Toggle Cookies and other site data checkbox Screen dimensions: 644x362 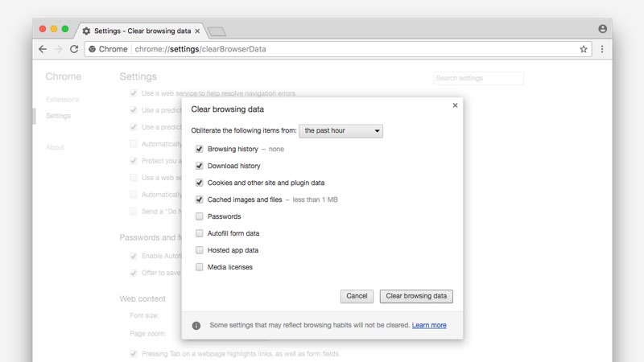199,183
